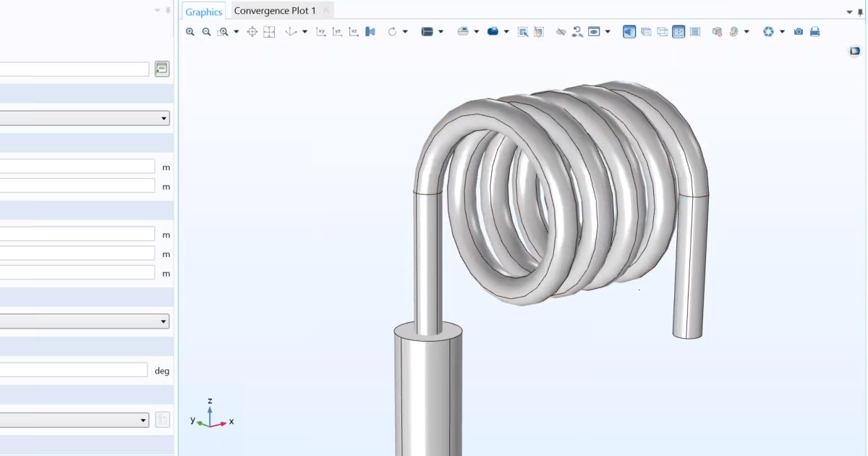Click inside the rotation angle deg field
Viewport: 868px width, 456px height.
[72, 369]
